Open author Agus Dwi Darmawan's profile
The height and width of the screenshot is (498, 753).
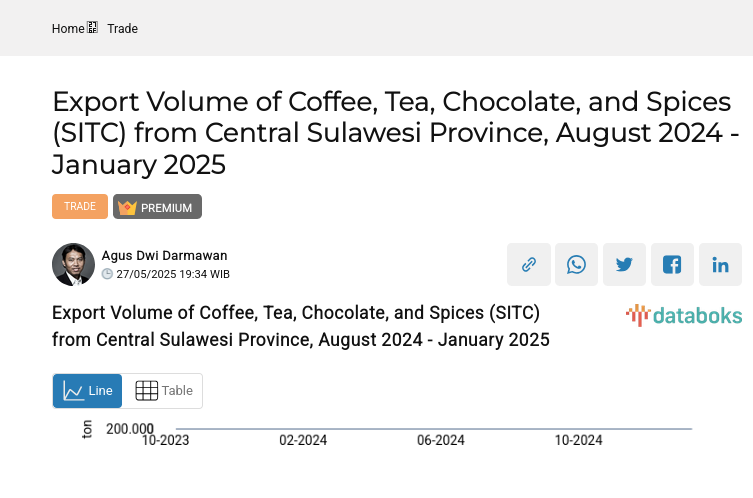[166, 255]
